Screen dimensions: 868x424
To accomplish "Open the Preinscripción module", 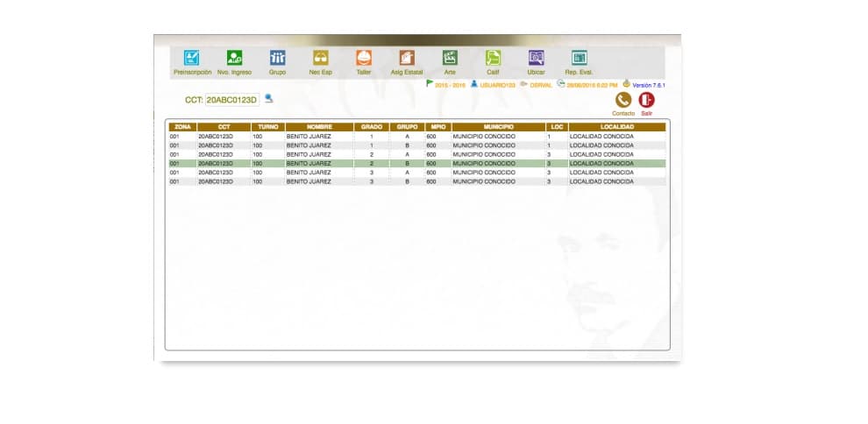I will (191, 58).
